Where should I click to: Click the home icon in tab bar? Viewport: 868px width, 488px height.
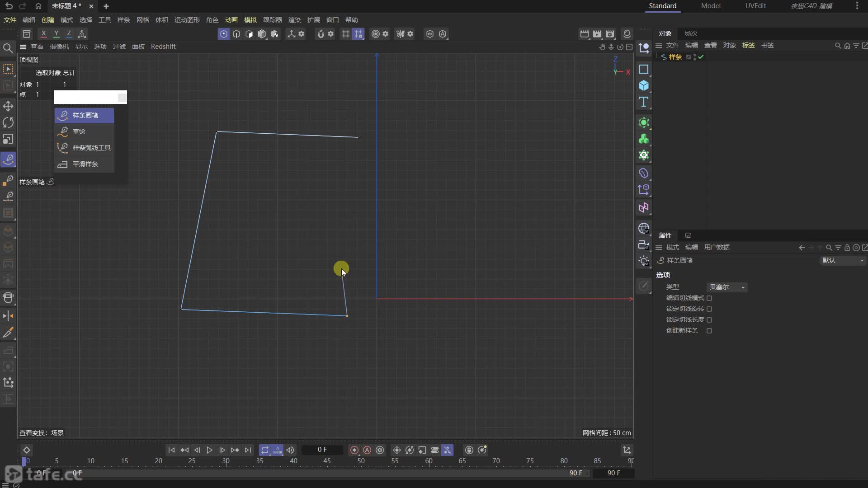38,6
